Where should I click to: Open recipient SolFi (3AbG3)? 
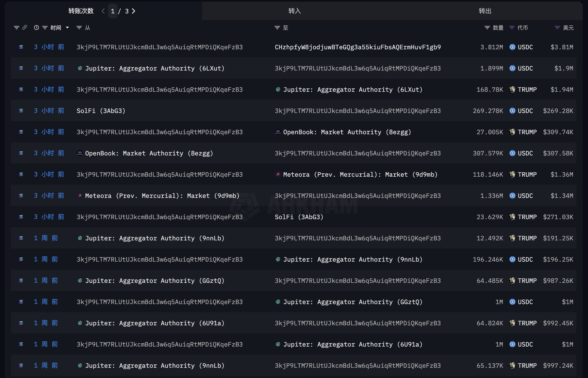coord(299,217)
